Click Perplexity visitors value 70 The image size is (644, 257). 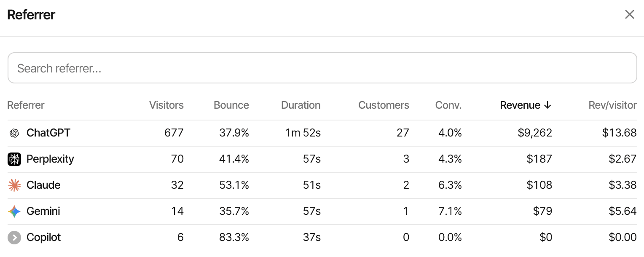click(x=177, y=159)
